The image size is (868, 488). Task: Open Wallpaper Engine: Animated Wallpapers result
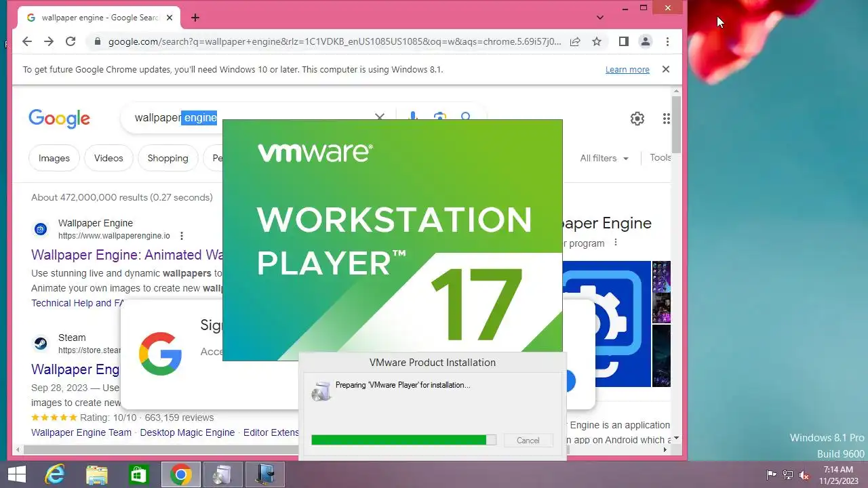pyautogui.click(x=127, y=255)
